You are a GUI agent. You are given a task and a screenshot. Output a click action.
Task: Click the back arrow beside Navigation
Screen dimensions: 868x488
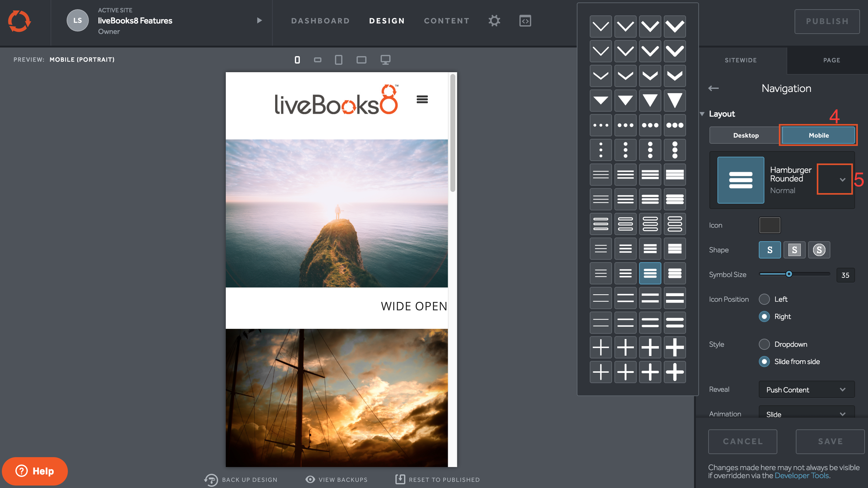click(713, 88)
